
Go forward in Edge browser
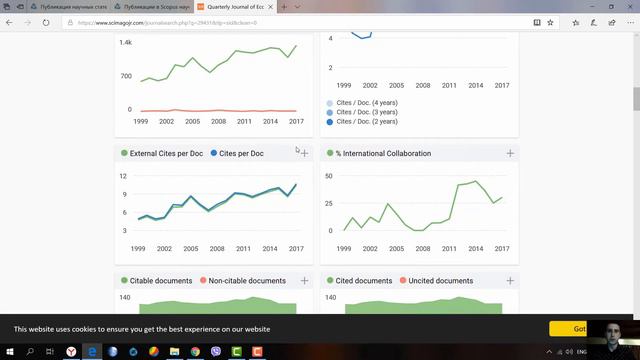click(x=27, y=23)
